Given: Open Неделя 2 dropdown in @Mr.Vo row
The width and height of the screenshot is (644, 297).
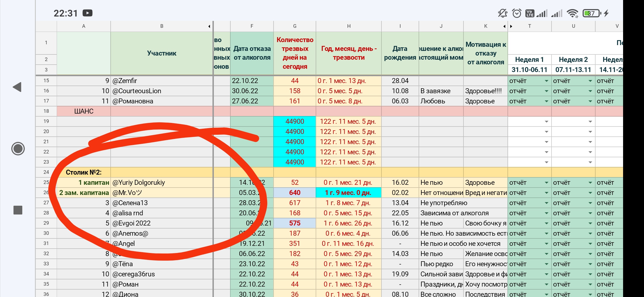Looking at the screenshot, I should (590, 193).
